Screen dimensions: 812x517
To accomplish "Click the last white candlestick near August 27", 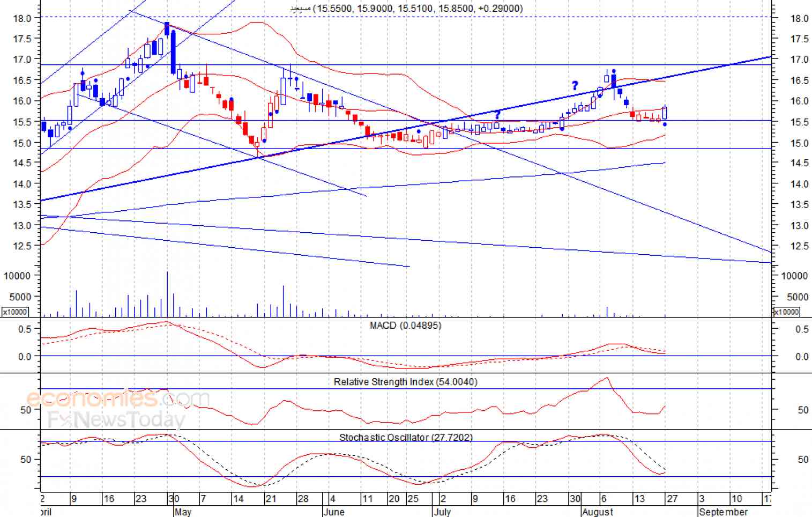I will (665, 113).
